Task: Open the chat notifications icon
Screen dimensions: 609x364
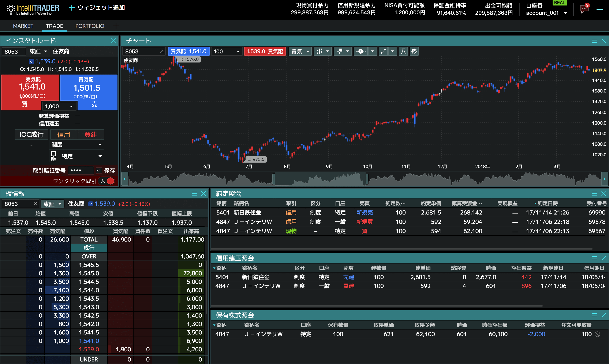Action: point(584,9)
